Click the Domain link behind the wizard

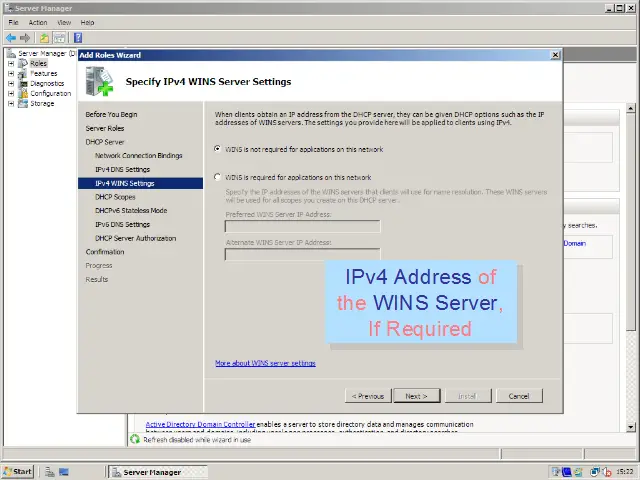tap(575, 243)
